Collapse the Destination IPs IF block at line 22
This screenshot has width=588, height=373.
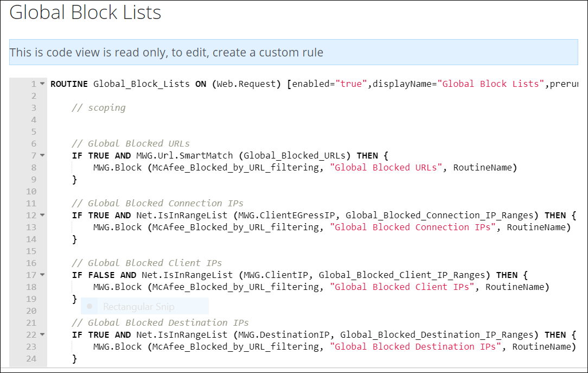(42, 334)
